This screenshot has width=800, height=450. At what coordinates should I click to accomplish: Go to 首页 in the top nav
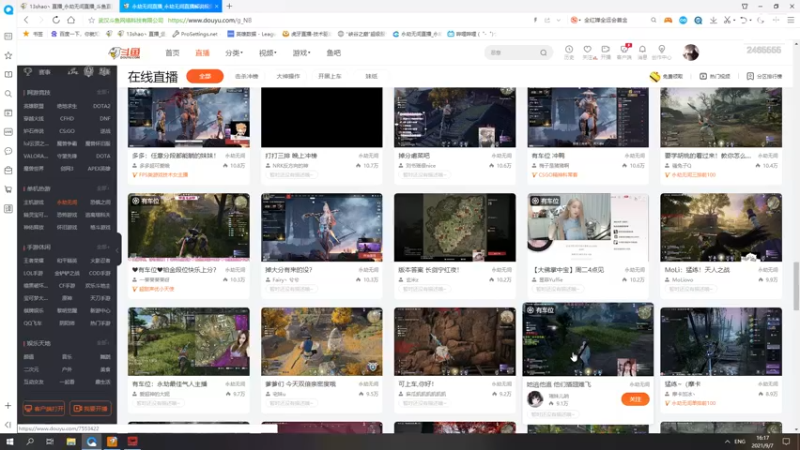pyautogui.click(x=172, y=53)
